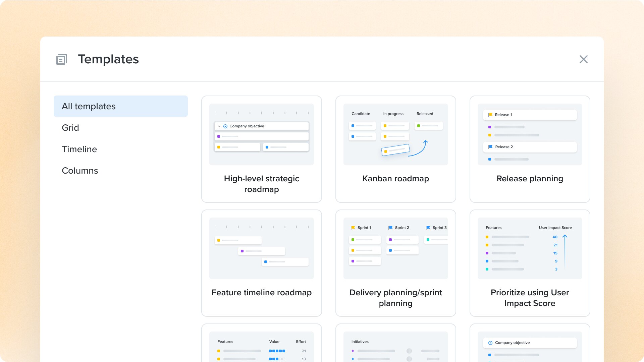Click the Sprint 3 flag icon
The width and height of the screenshot is (644, 362).
428,228
